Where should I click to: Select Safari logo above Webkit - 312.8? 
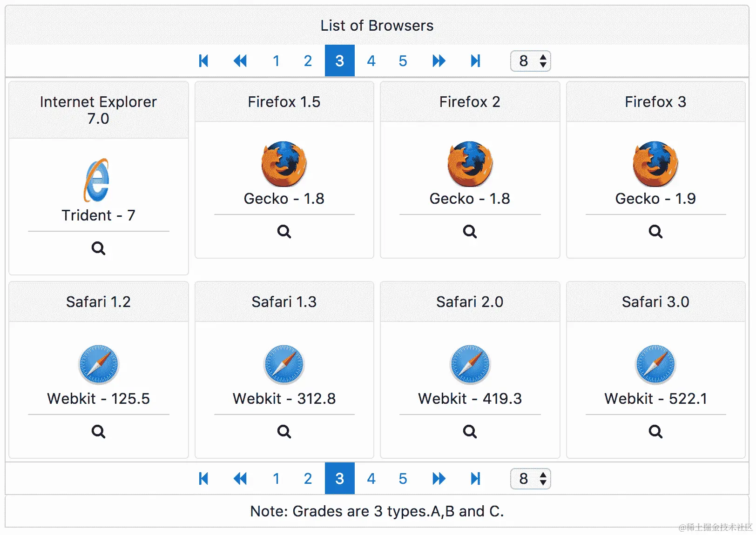pos(284,364)
